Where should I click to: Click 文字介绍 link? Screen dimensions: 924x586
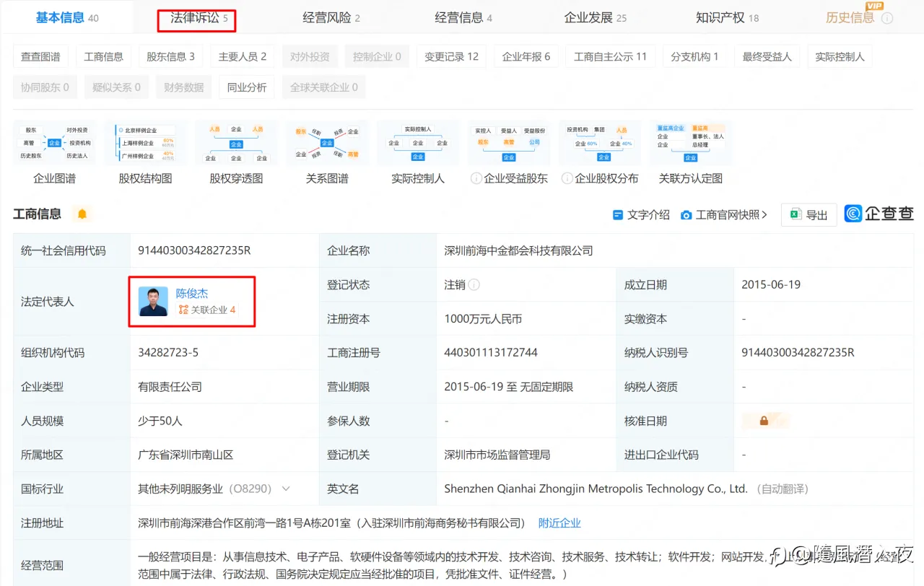[641, 214]
